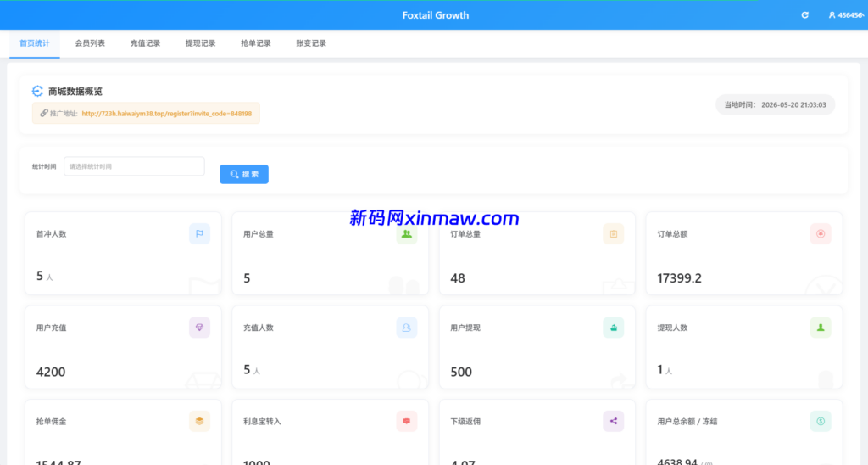
Task: Click the 商城数据概览 overview icon
Action: click(x=37, y=92)
